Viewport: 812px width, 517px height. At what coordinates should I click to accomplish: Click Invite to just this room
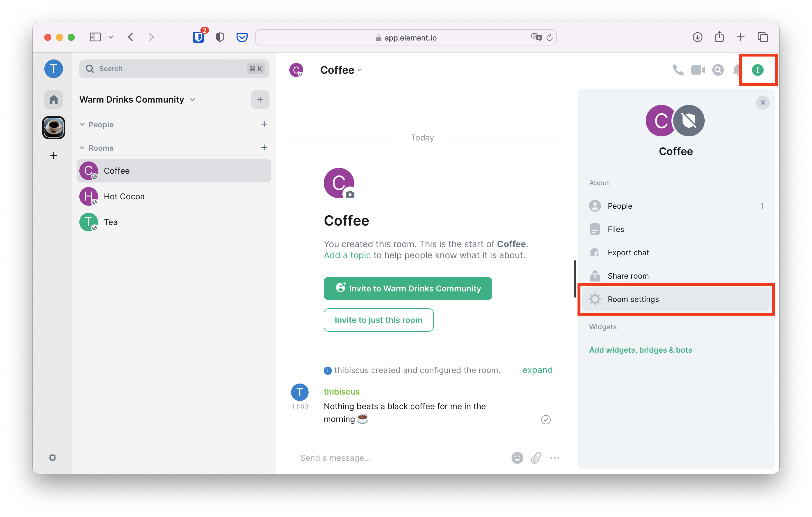[378, 320]
